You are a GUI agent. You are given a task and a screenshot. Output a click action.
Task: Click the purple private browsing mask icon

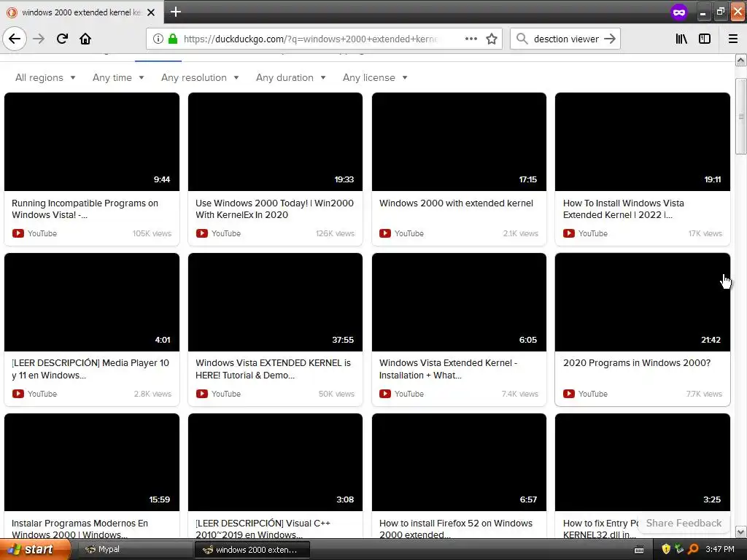coord(679,12)
